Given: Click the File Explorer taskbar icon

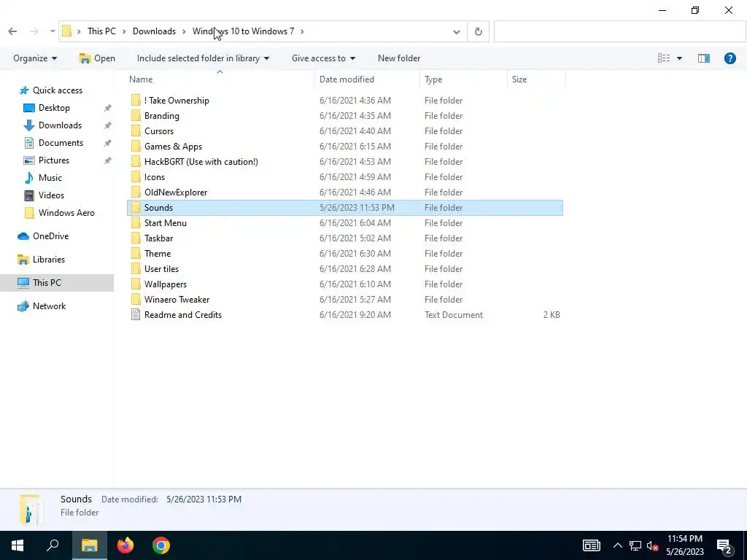Looking at the screenshot, I should (89, 545).
